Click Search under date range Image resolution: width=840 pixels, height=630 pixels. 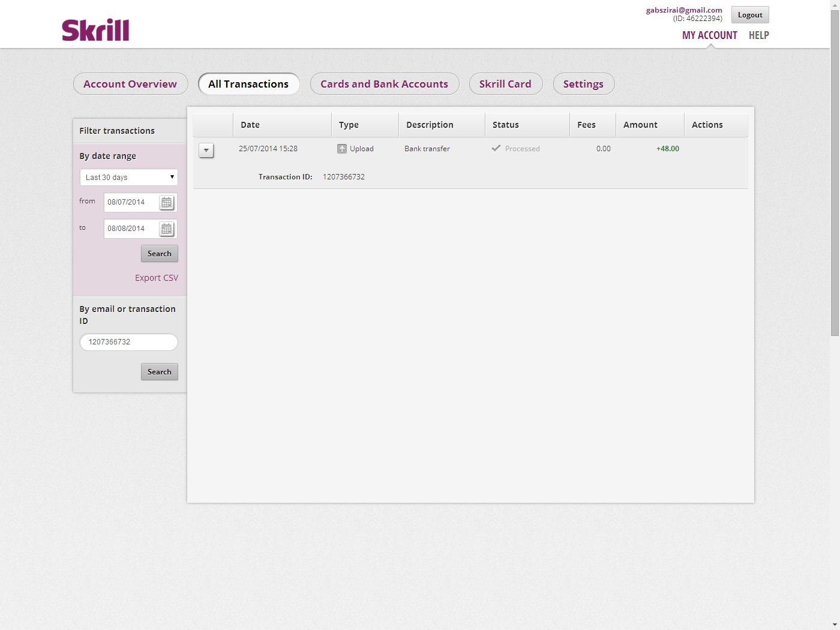point(160,254)
